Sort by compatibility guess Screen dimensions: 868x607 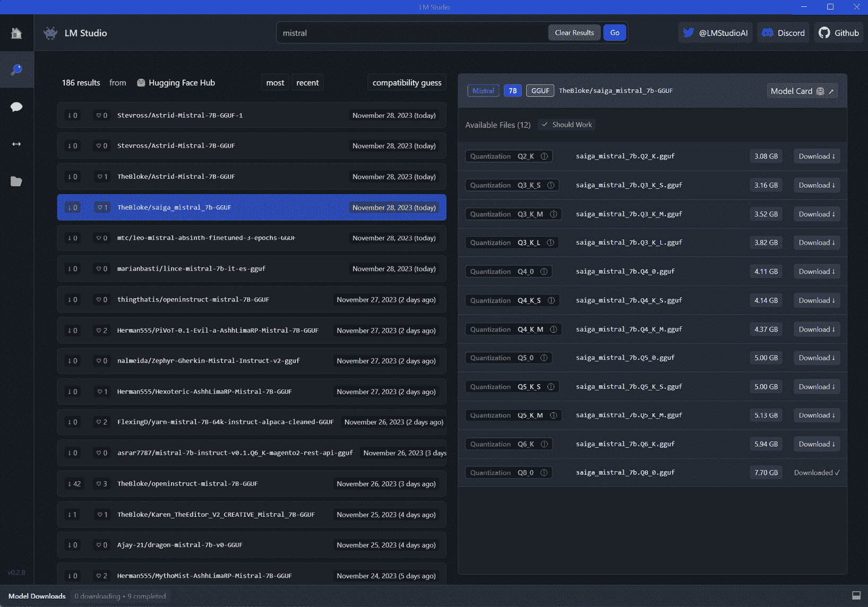pyautogui.click(x=407, y=83)
